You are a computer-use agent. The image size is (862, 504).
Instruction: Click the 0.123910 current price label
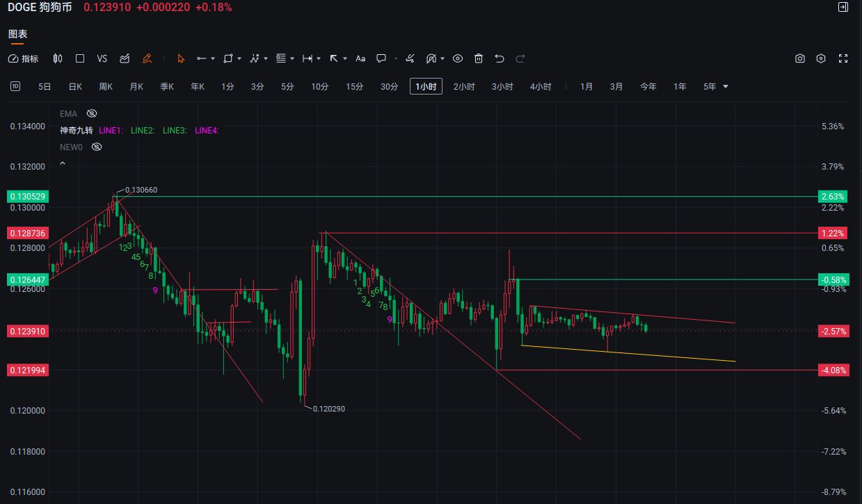point(27,332)
